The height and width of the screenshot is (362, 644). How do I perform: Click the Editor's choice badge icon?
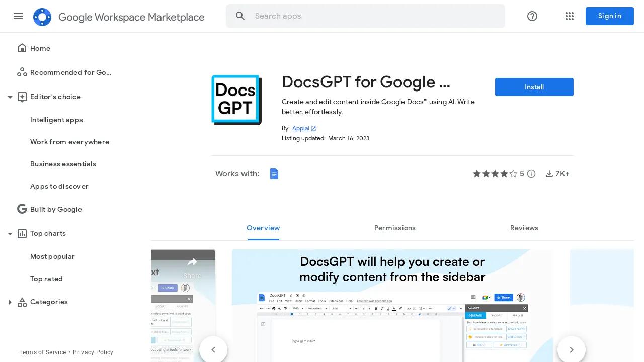pos(22,97)
